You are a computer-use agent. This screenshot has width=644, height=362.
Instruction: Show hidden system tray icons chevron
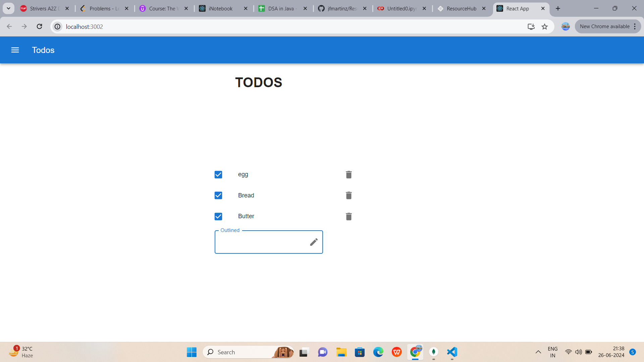point(538,352)
